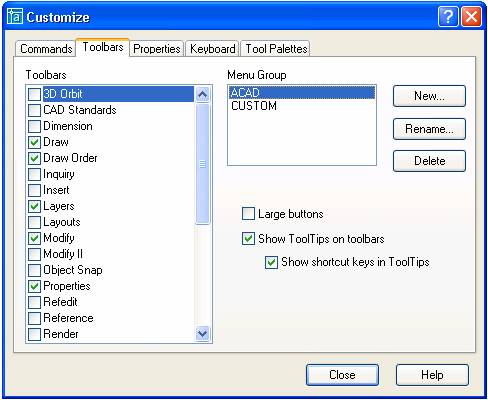This screenshot has width=488, height=400.
Task: Click the Customize dialog title bar icon
Action: pos(15,16)
